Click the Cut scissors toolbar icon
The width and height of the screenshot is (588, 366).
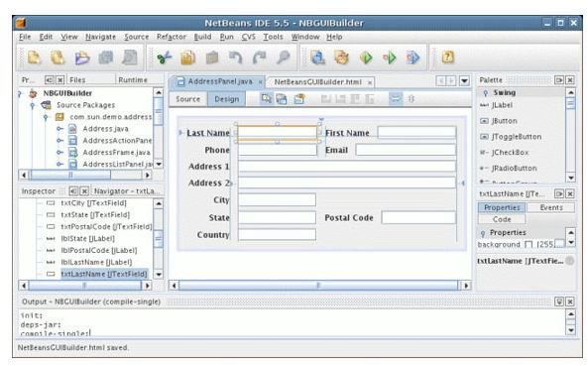pos(164,58)
